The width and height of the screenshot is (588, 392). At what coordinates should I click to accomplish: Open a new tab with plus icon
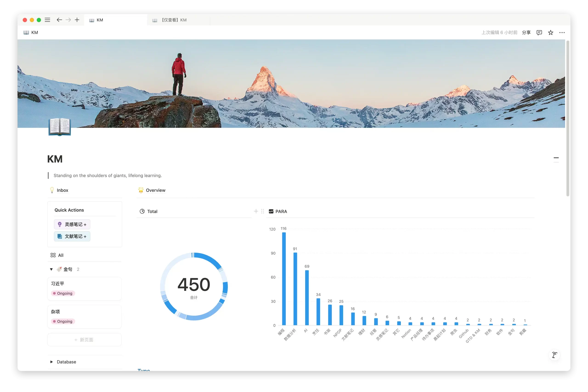(x=77, y=20)
